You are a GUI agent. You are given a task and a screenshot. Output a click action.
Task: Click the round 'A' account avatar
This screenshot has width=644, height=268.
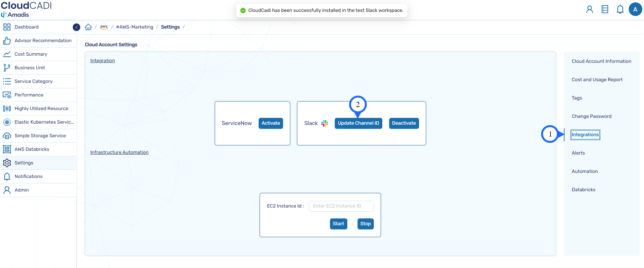[635, 10]
